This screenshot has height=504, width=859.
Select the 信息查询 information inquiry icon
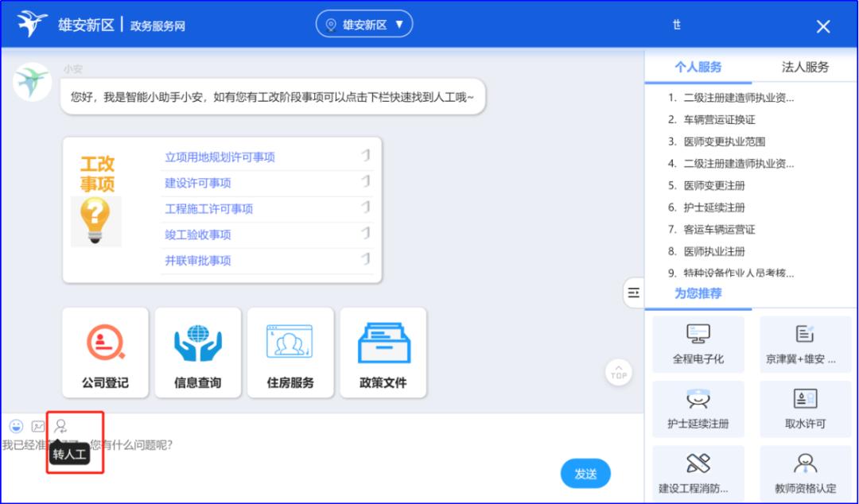click(196, 352)
